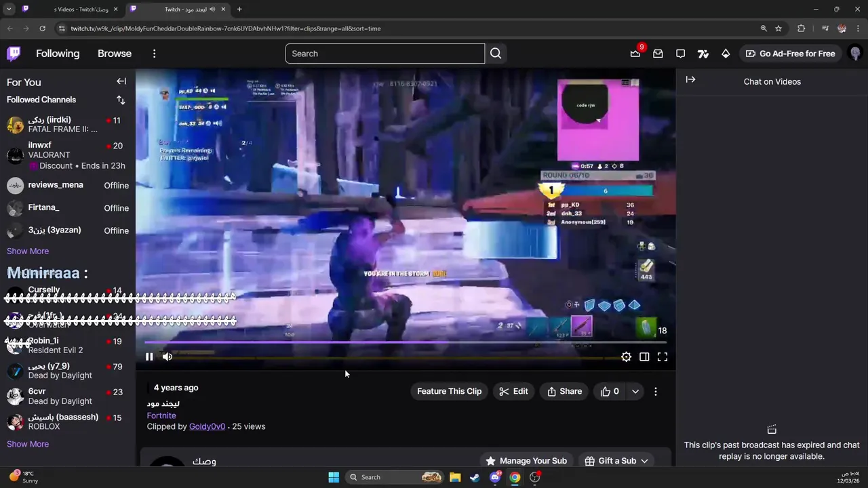Like the clip with thumbs up
This screenshot has height=488, width=868.
(610, 391)
